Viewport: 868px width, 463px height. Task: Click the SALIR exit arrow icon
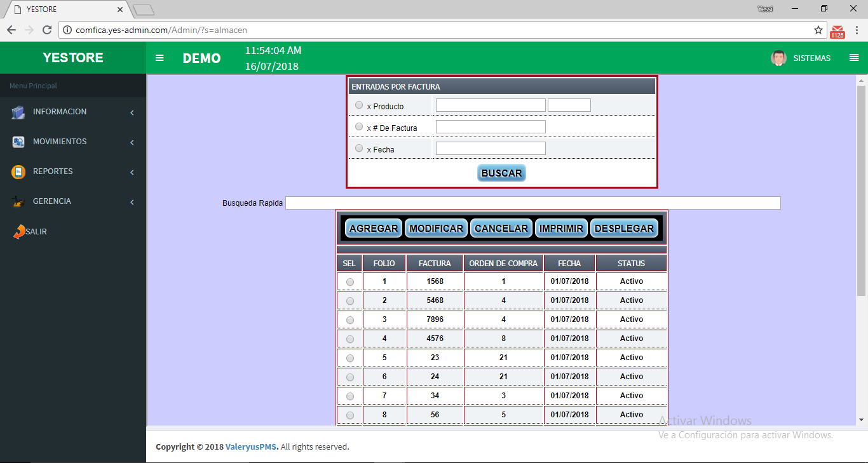19,232
